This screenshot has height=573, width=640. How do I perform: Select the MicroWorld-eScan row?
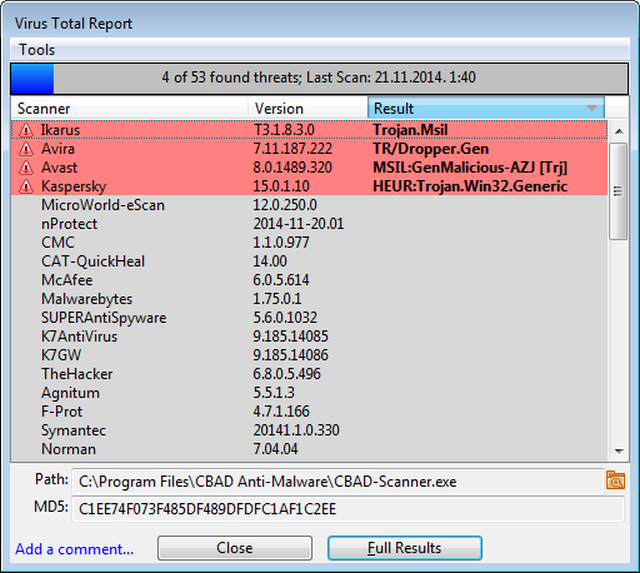[309, 205]
